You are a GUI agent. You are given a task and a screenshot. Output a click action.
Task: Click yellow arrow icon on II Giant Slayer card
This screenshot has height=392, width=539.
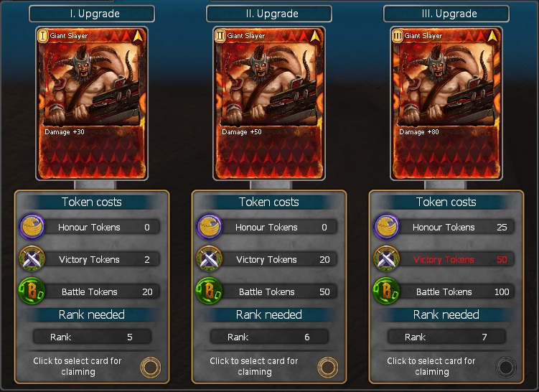coord(315,36)
